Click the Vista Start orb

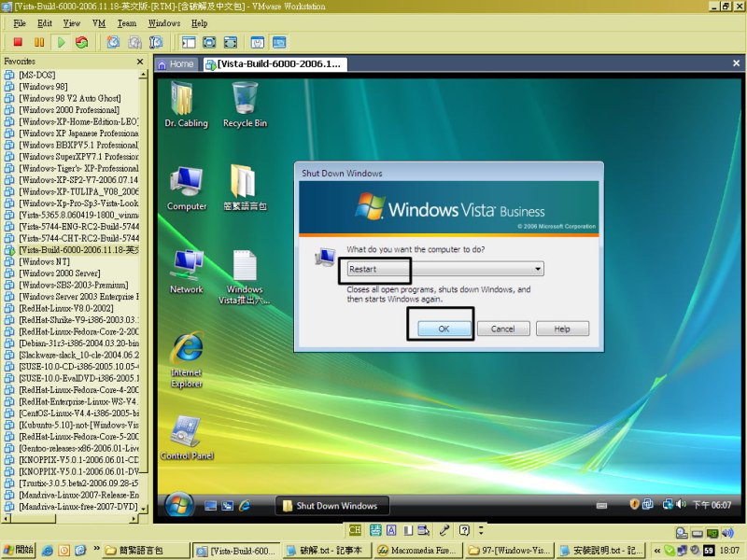pyautogui.click(x=179, y=505)
